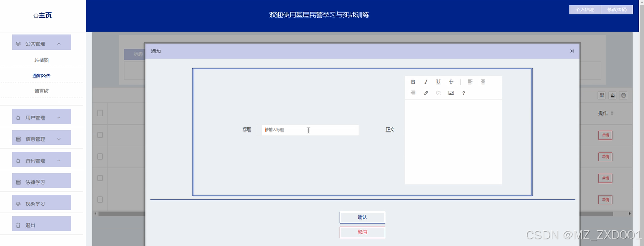Click the 用户管理 sidebar icon

coord(18,118)
